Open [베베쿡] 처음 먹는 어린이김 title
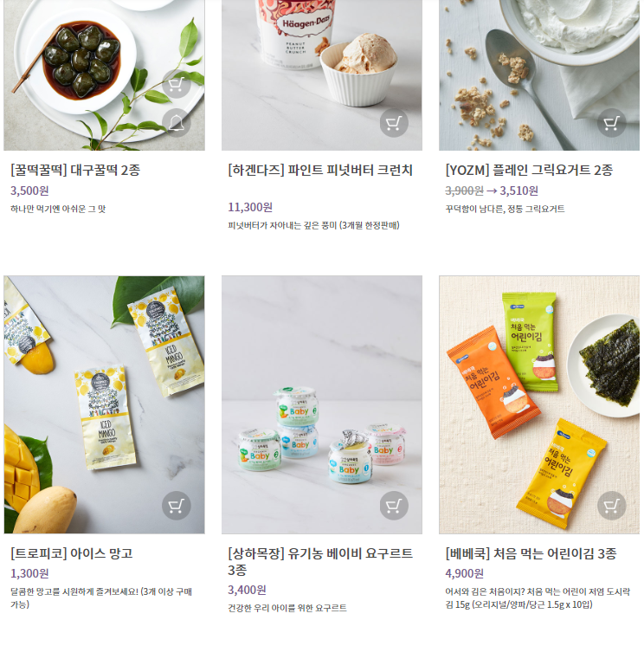This screenshot has width=644, height=646. pos(531,552)
